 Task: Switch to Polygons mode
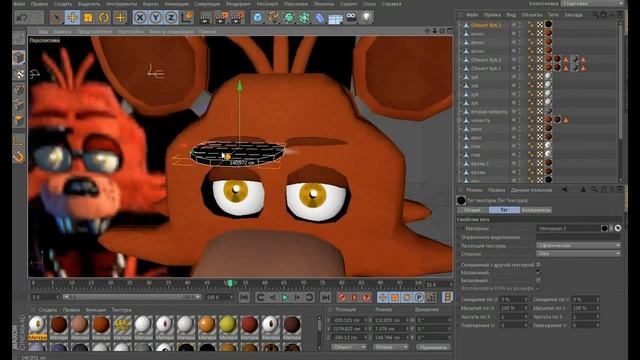[19, 121]
